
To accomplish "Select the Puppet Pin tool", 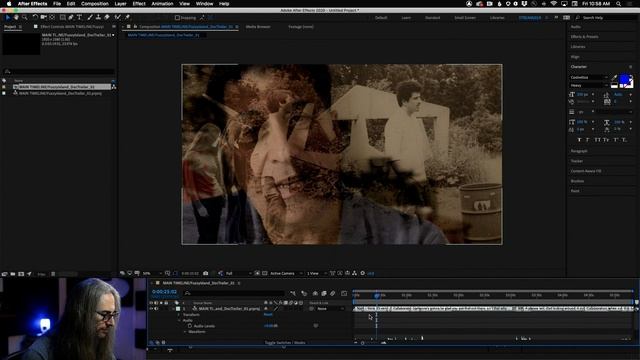I will coord(127,18).
